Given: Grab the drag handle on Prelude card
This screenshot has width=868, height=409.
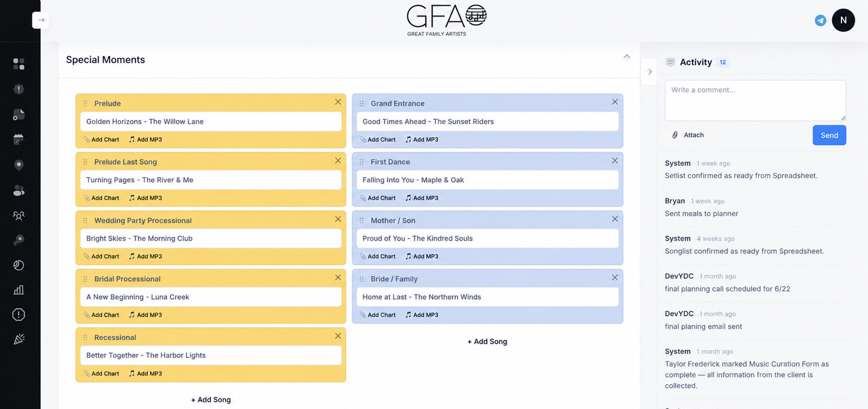Looking at the screenshot, I should pos(85,103).
